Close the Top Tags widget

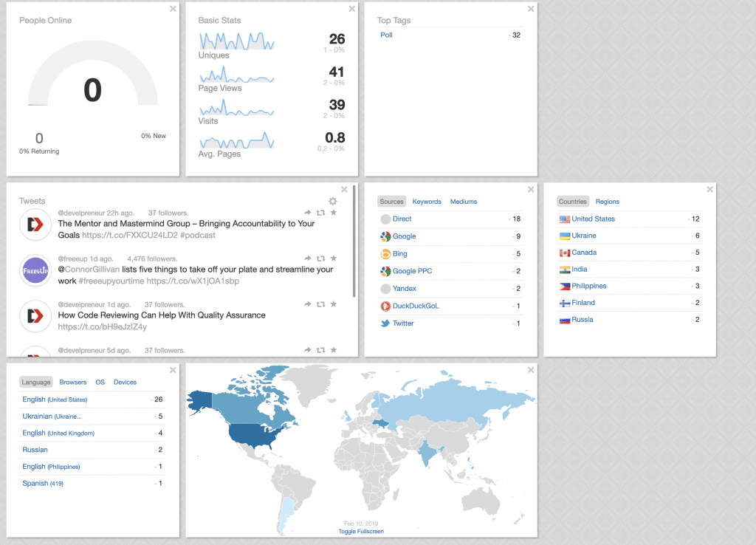[531, 9]
